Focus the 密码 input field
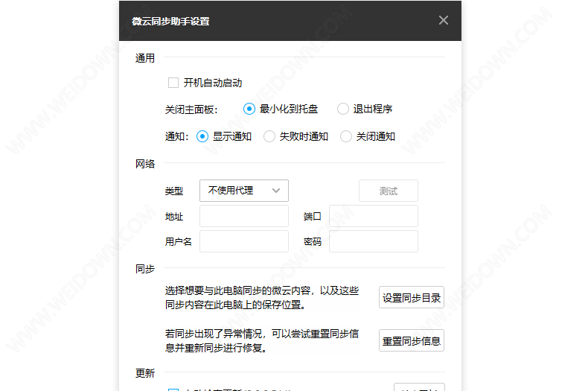 point(374,241)
